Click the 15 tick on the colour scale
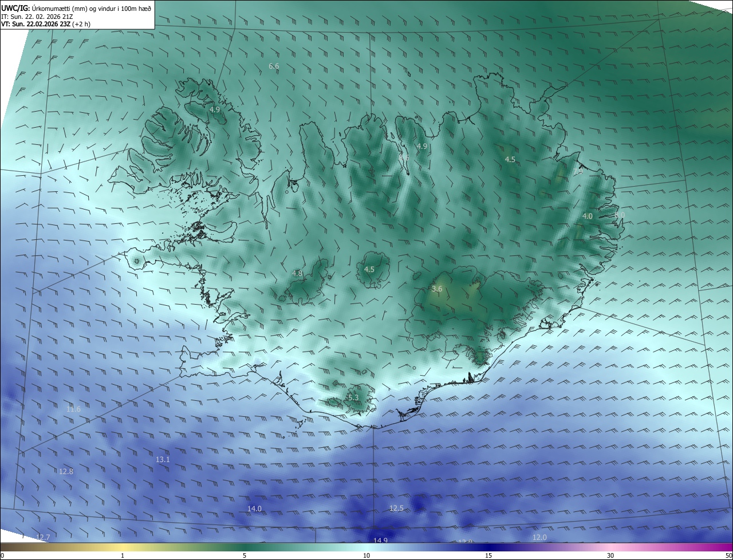Image resolution: width=733 pixels, height=560 pixels. pos(488,555)
